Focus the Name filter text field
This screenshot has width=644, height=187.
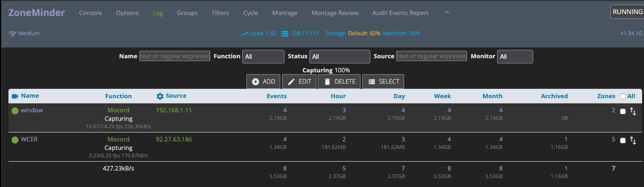tap(175, 56)
